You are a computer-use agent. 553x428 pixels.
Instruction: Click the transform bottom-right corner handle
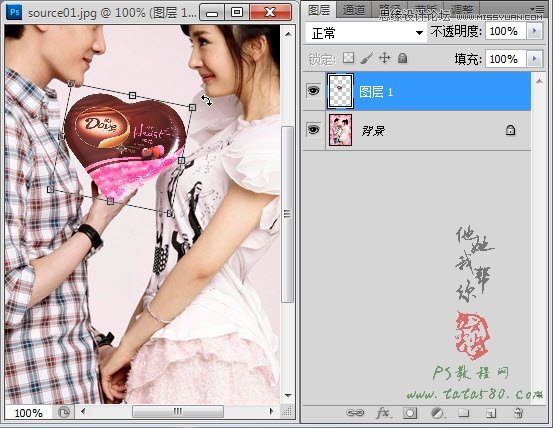[170, 213]
